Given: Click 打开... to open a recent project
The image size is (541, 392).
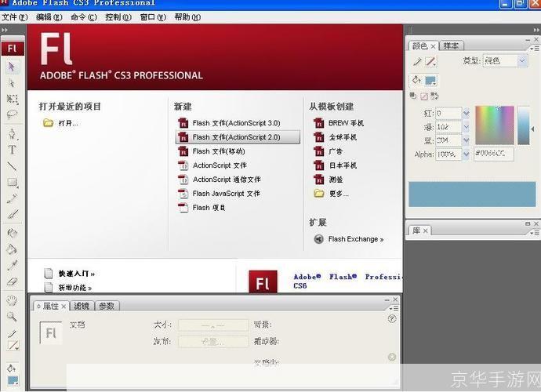Looking at the screenshot, I should 60,123.
